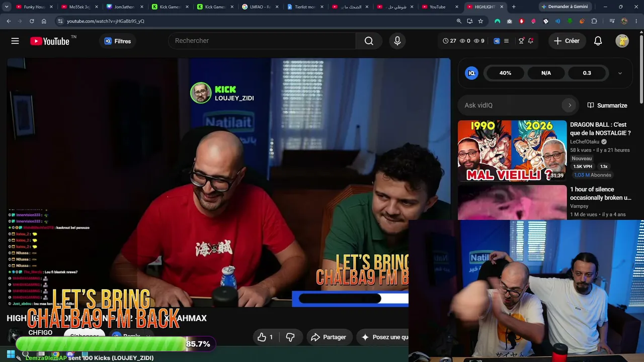Open the tab search dropdown arrow

(x=6, y=7)
